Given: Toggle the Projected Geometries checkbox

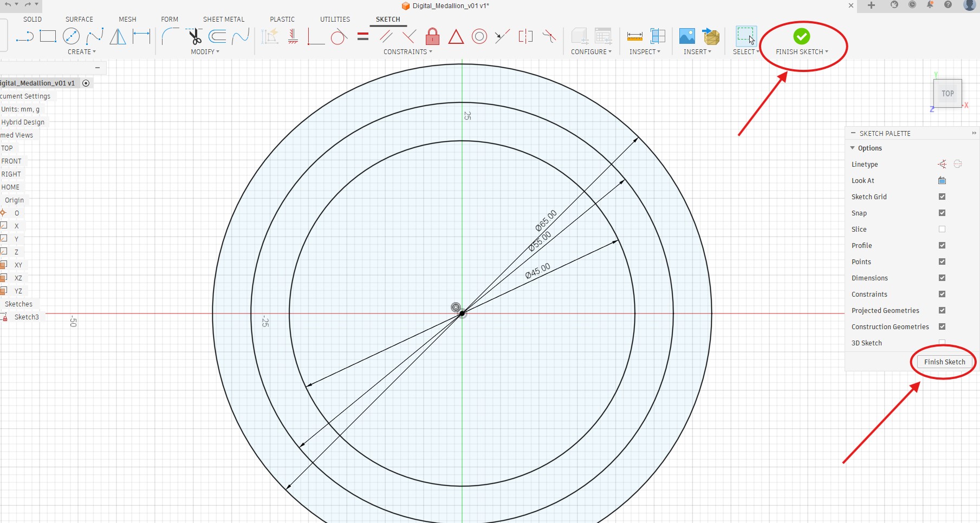Looking at the screenshot, I should pos(942,310).
